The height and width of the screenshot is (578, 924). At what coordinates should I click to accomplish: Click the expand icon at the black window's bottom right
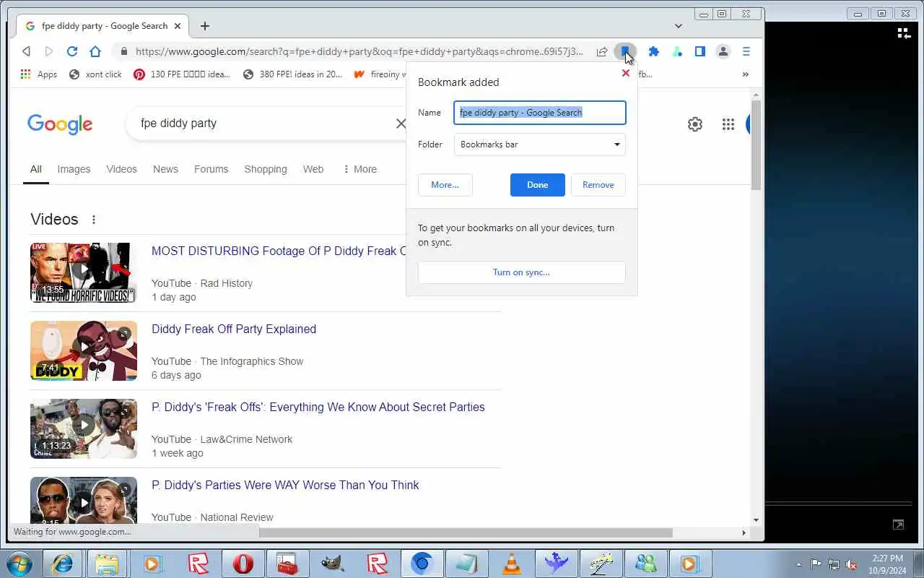point(899,525)
